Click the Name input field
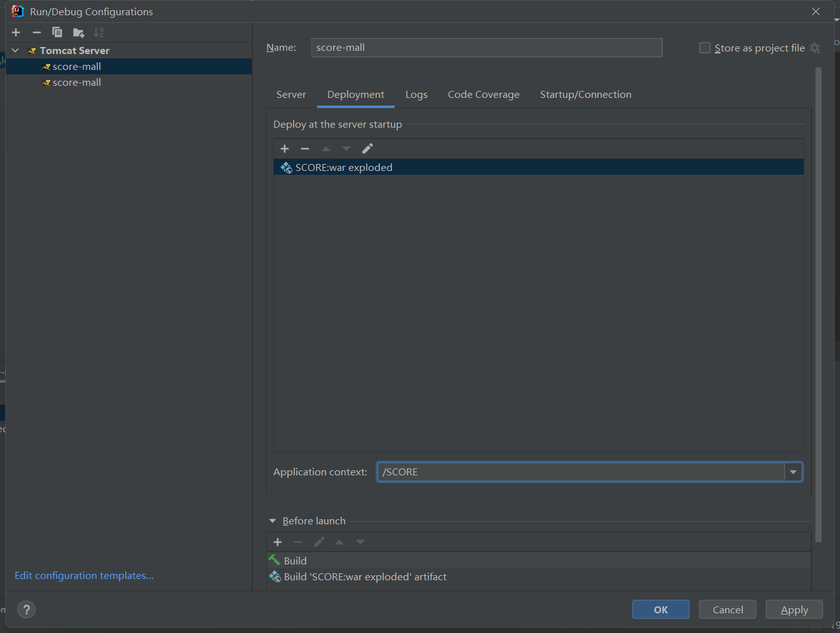 tap(486, 48)
